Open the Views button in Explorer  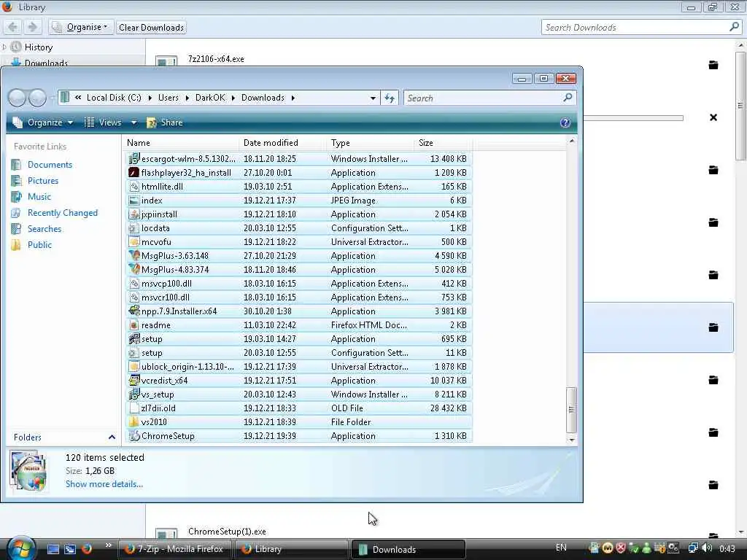click(x=104, y=122)
